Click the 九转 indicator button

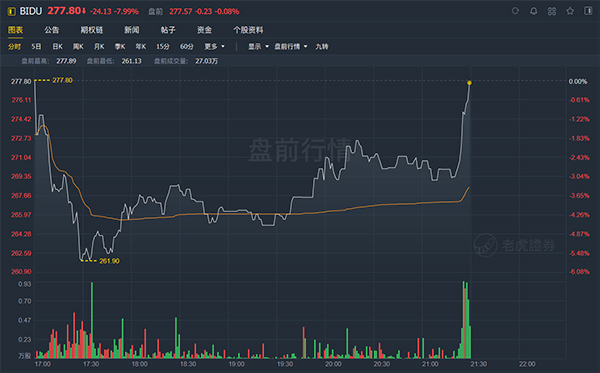coord(322,47)
